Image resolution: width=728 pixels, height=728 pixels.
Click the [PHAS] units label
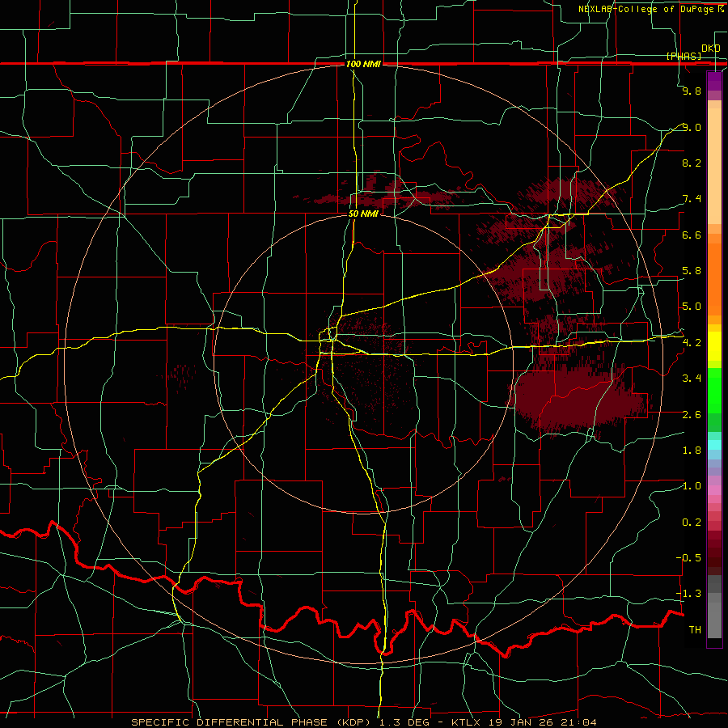tap(684, 56)
